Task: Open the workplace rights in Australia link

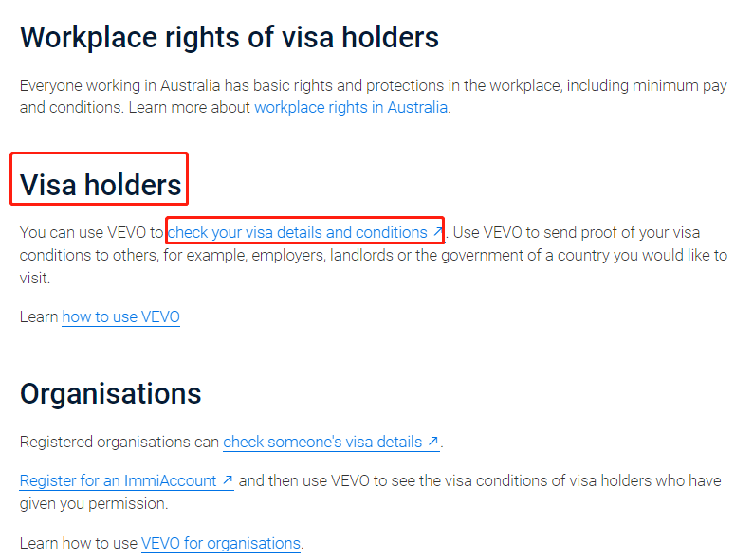Action: point(351,107)
